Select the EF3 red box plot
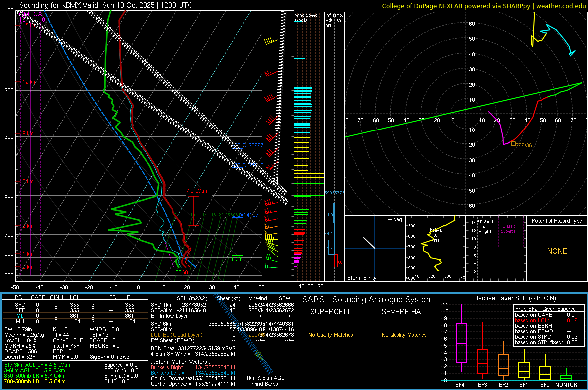588x390 pixels. (x=482, y=351)
